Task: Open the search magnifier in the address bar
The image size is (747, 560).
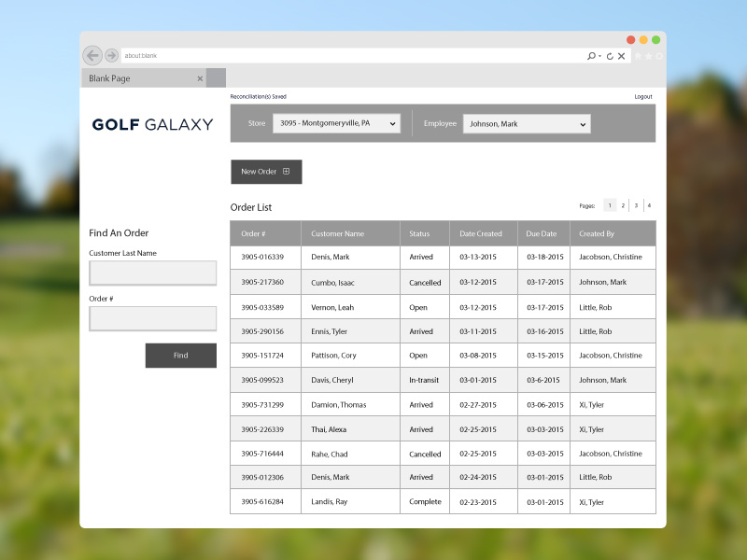Action: click(591, 56)
